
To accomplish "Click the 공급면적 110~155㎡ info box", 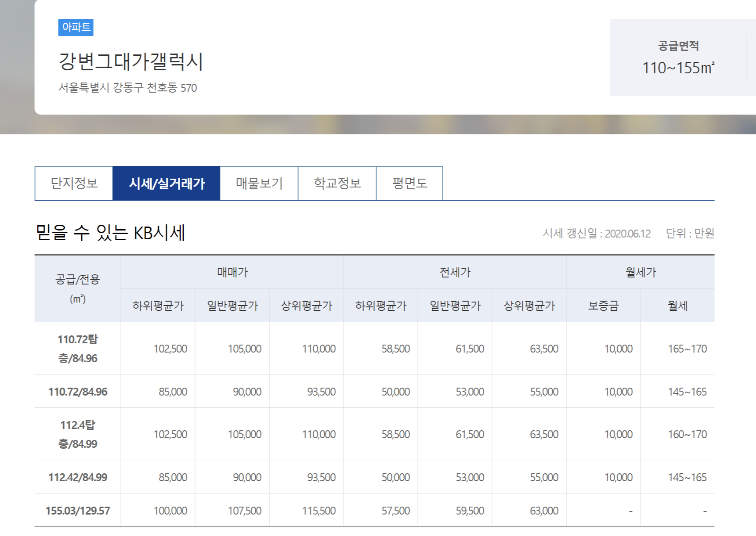I will (x=678, y=58).
